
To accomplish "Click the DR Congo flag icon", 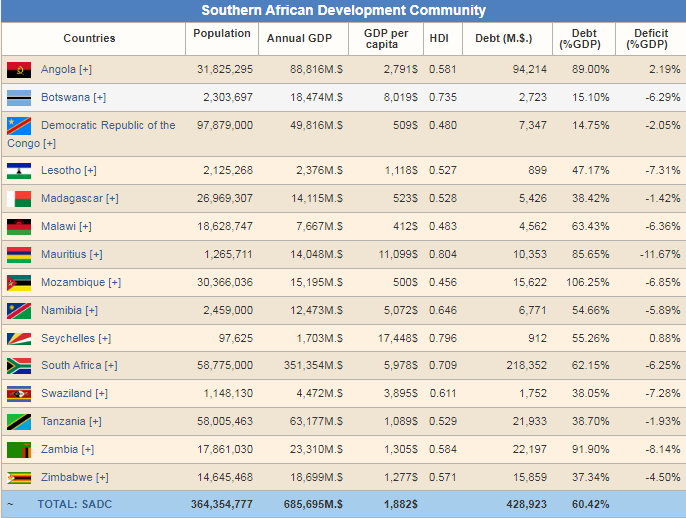I will [19, 126].
